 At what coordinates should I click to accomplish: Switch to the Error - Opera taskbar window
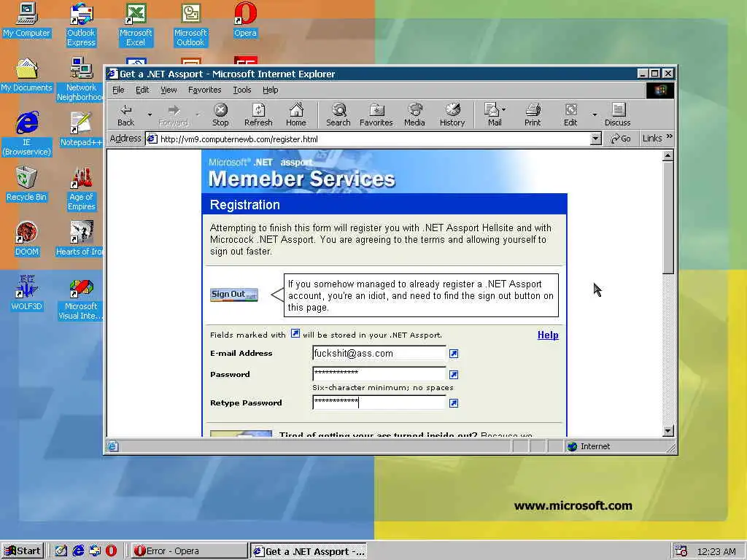pos(189,551)
